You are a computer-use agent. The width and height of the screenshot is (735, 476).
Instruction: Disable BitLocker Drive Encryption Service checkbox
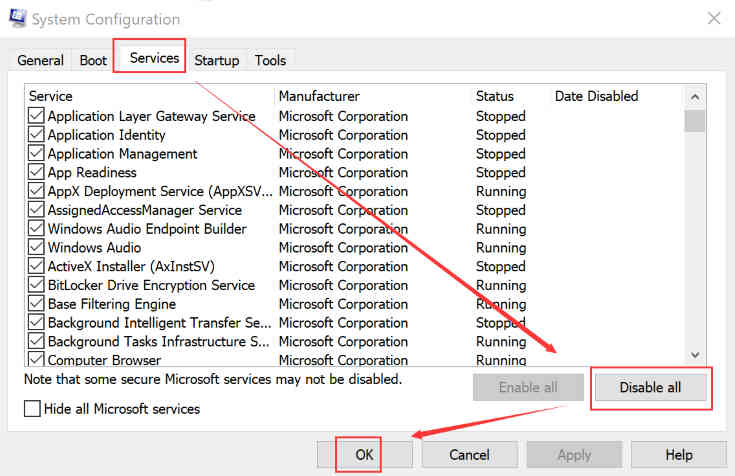37,285
